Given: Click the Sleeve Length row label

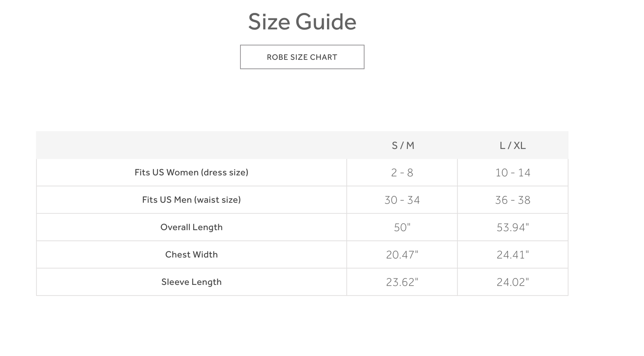Looking at the screenshot, I should pos(191,282).
